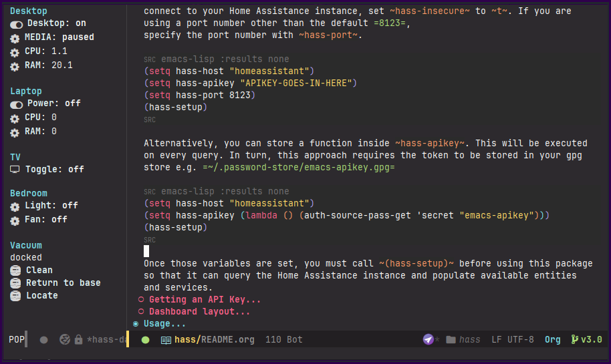Image resolution: width=611 pixels, height=364 pixels.
Task: Click the TV monitor icon
Action: tap(15, 170)
